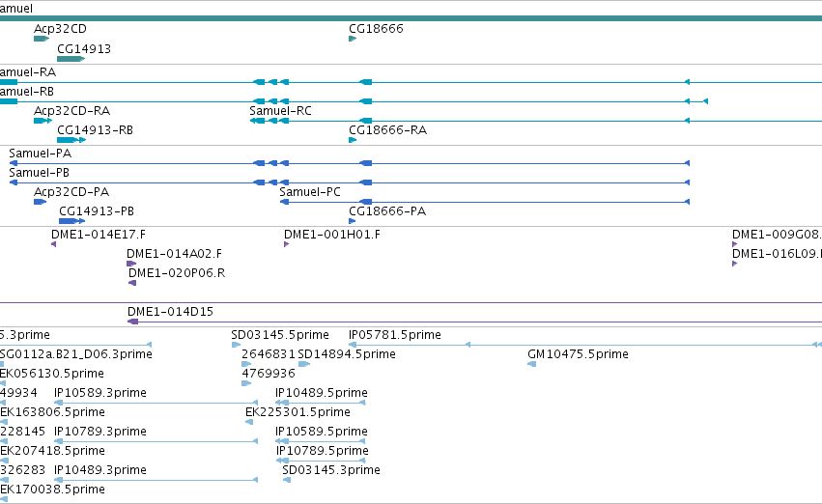This screenshot has height=504, width=822.
Task: Select the Samuel-PA protein label
Action: pyautogui.click(x=40, y=154)
